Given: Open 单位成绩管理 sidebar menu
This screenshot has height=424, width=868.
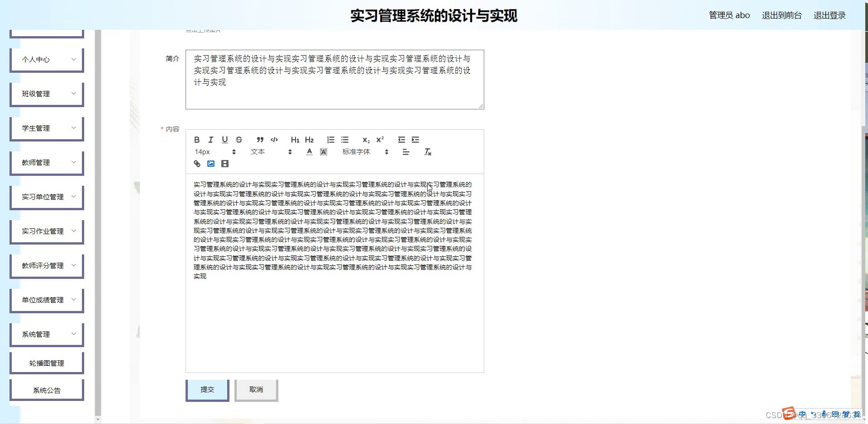Looking at the screenshot, I should [x=47, y=300].
